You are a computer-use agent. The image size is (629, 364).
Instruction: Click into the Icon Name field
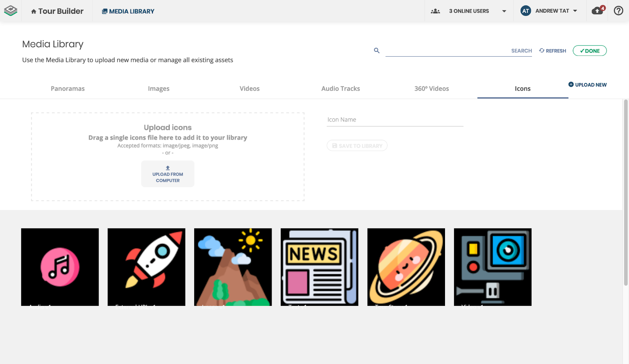tap(395, 120)
